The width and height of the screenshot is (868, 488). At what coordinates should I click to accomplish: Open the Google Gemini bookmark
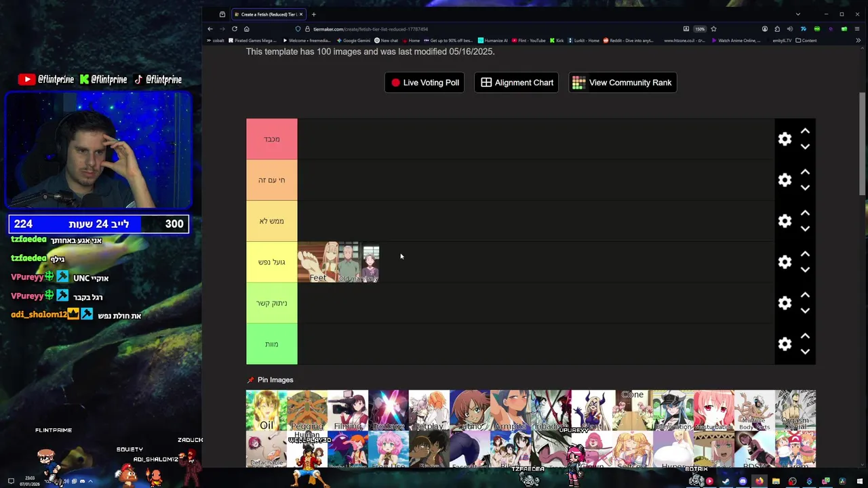(x=354, y=41)
